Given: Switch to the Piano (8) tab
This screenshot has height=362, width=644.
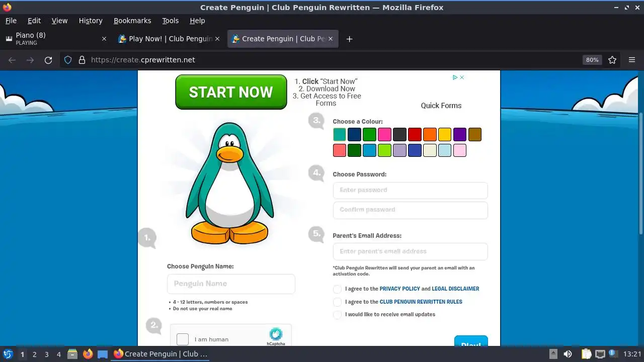Looking at the screenshot, I should [55, 39].
